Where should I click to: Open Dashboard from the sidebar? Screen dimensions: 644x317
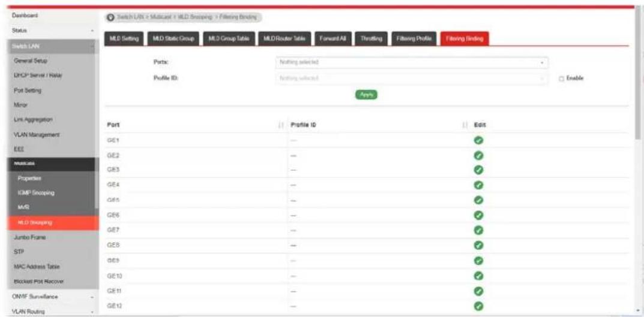coord(25,16)
